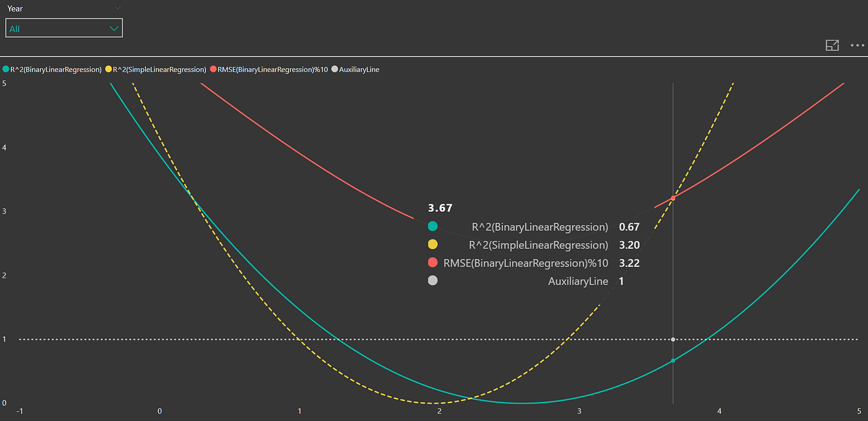This screenshot has height=421, width=868.
Task: Click the teal dot inside the tooltip
Action: click(433, 226)
